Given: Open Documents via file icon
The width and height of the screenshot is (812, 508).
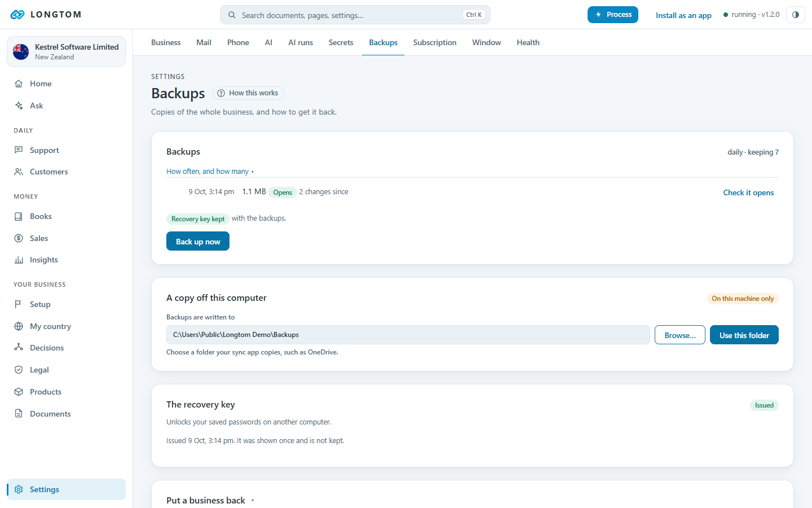Looking at the screenshot, I should tap(19, 414).
